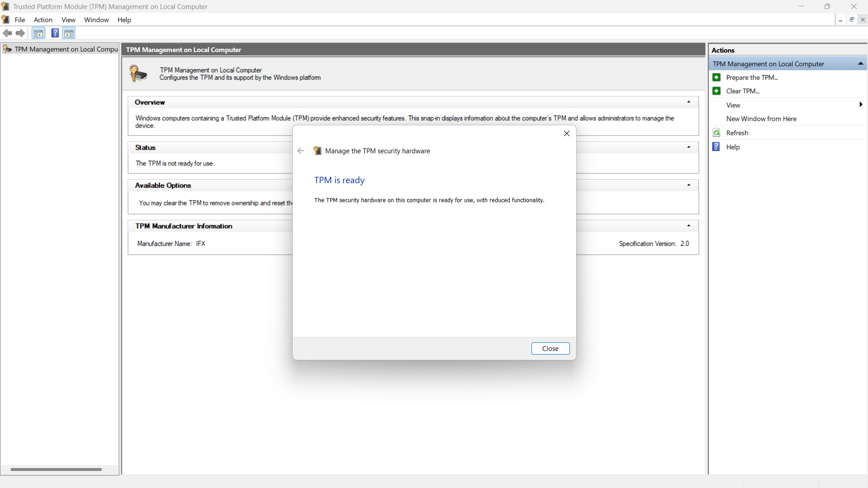The height and width of the screenshot is (488, 868).
Task: Click the Actions pane header
Action: 787,50
